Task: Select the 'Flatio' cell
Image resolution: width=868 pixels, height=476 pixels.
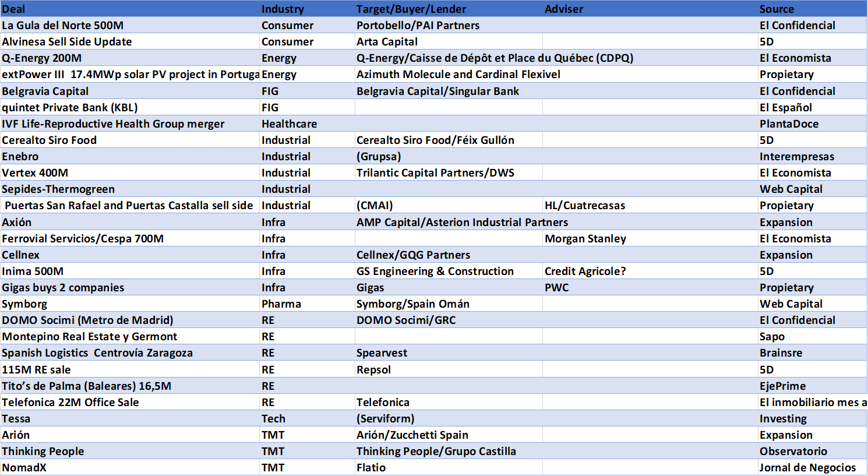Action: [x=449, y=467]
